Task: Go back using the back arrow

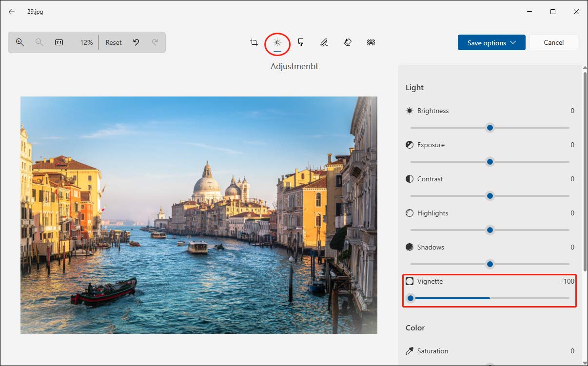Action: (x=11, y=11)
